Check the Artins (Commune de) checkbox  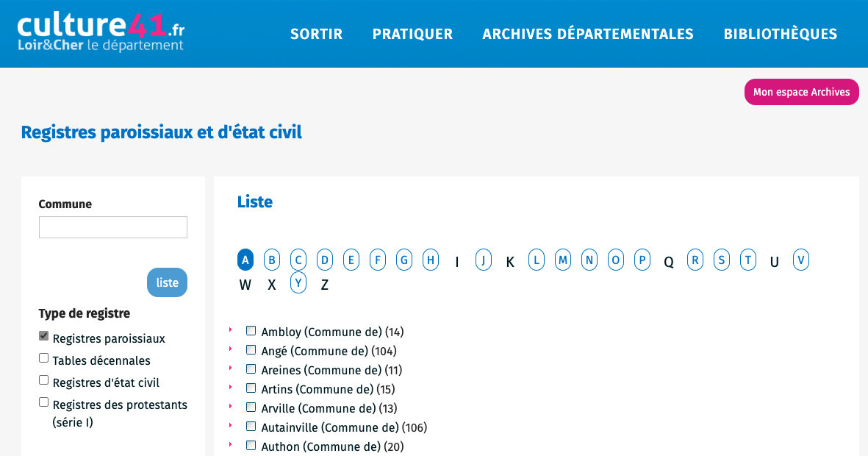[251, 388]
